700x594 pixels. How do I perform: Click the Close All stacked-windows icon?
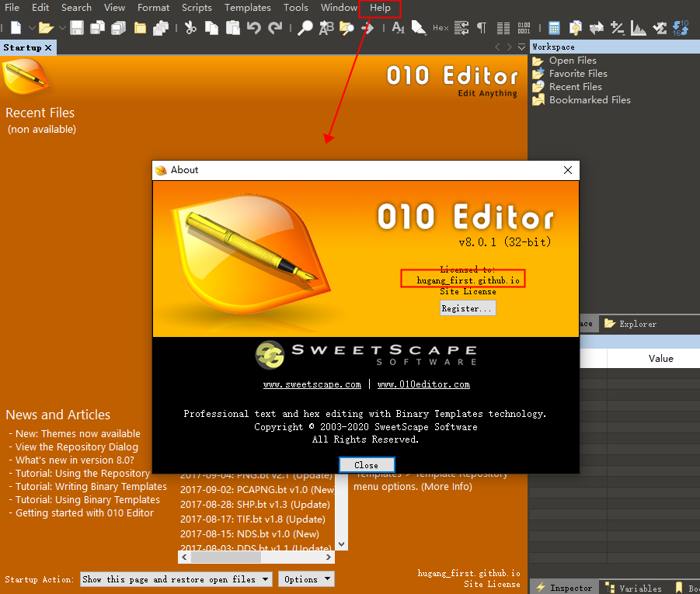click(161, 28)
